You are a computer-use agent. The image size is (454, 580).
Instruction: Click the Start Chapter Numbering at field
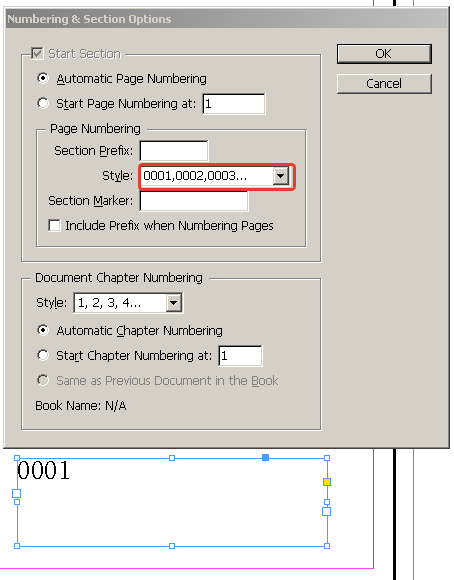tap(241, 356)
